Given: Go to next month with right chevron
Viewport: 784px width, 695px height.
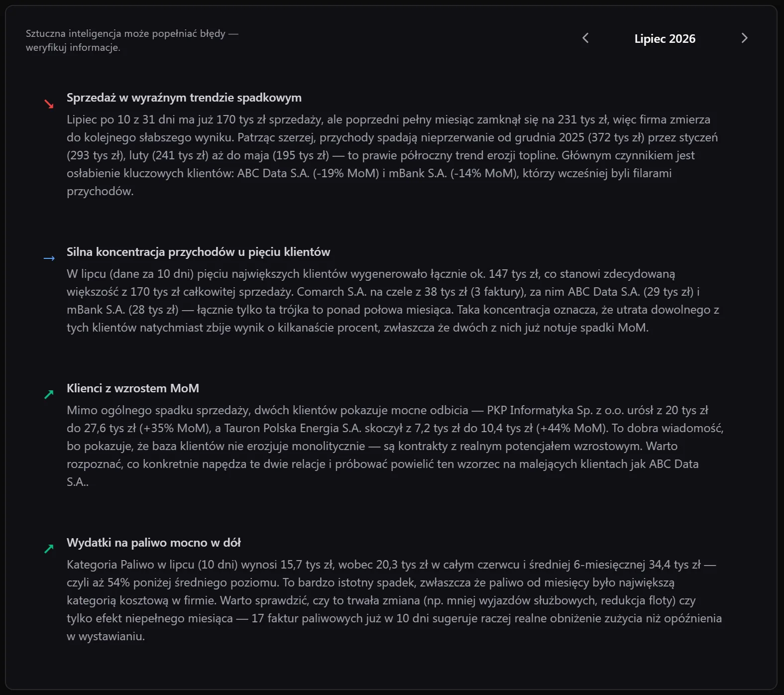Looking at the screenshot, I should (x=744, y=38).
